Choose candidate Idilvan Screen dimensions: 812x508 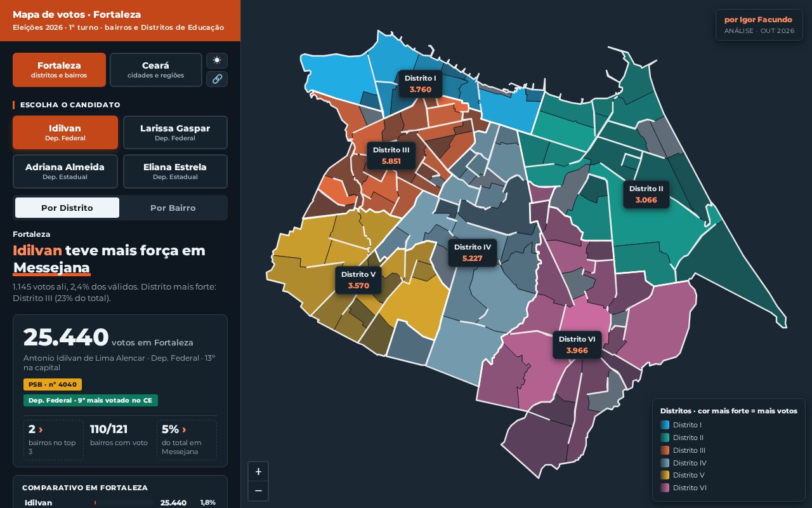[65, 133]
